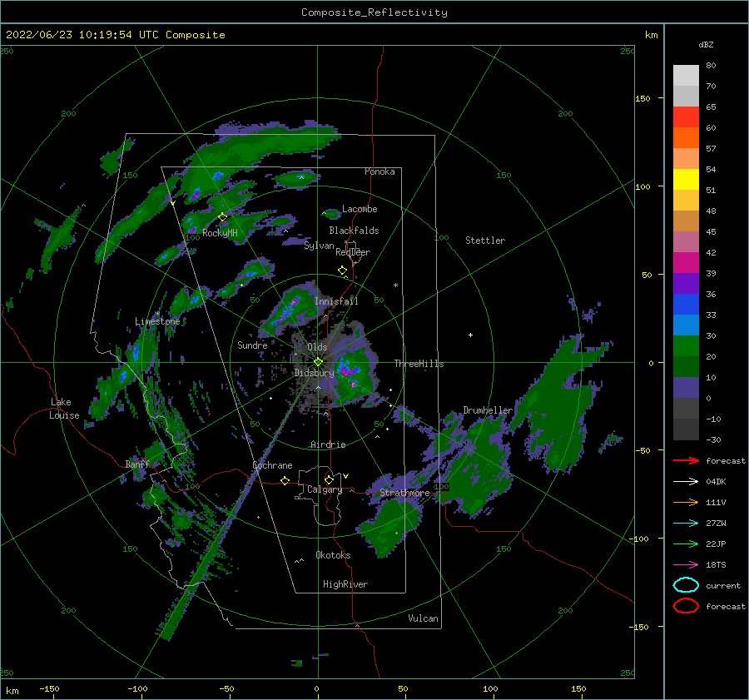Click the Banff town label
Image resolution: width=749 pixels, height=700 pixels.
137,464
